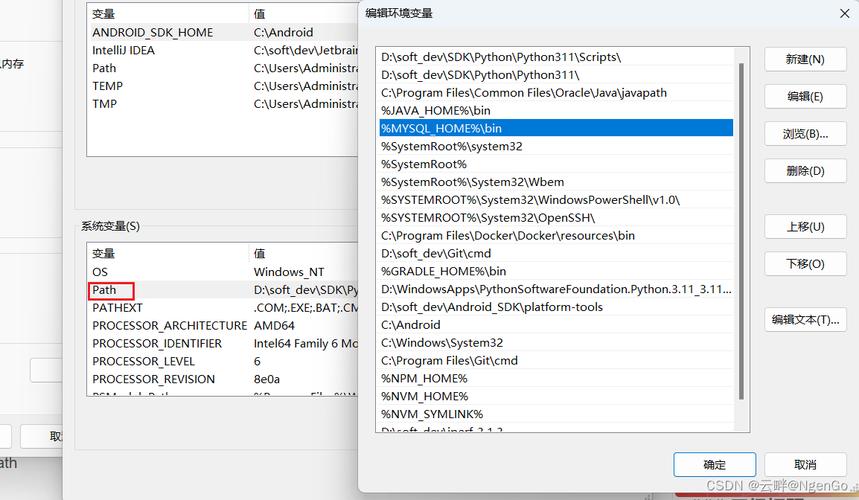The height and width of the screenshot is (500, 859).
Task: Click the 8e0a value cell
Action: 267,379
